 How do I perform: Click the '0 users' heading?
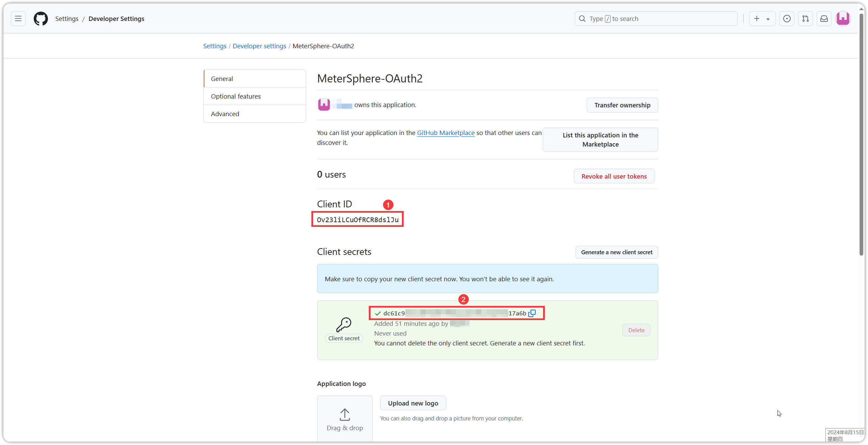[331, 175]
